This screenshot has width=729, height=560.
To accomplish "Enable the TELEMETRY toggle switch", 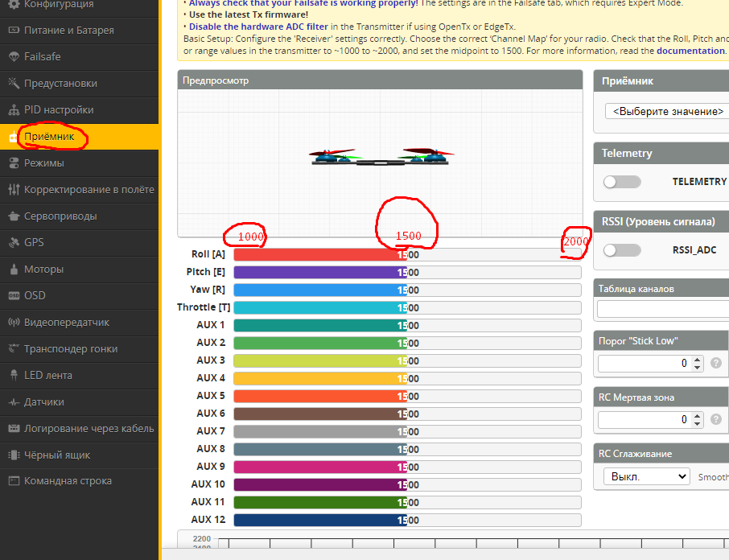I will 622,182.
